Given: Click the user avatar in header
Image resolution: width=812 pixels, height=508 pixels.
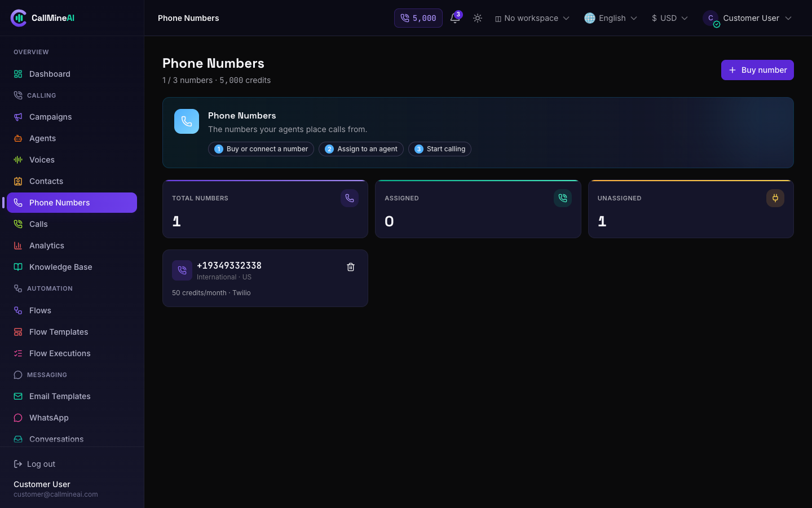Looking at the screenshot, I should point(710,18).
